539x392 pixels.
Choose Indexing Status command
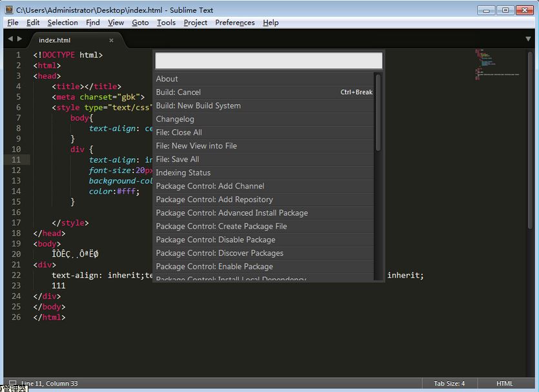pyautogui.click(x=264, y=172)
